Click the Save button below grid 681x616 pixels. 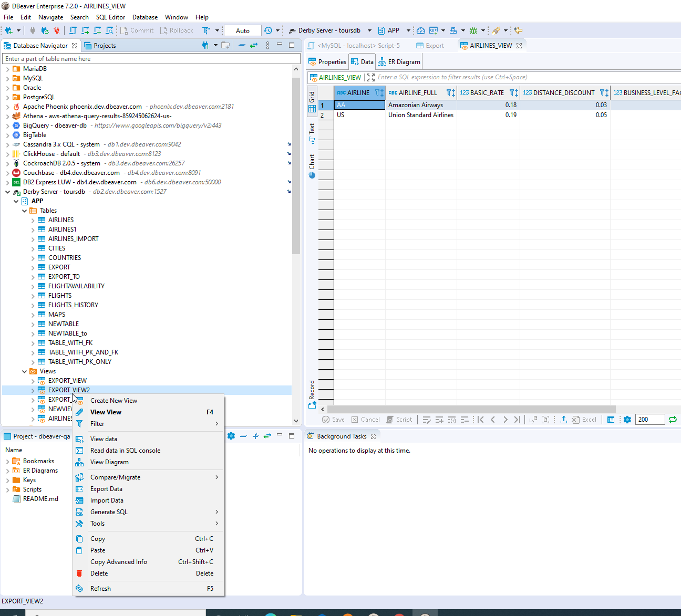[x=333, y=420]
